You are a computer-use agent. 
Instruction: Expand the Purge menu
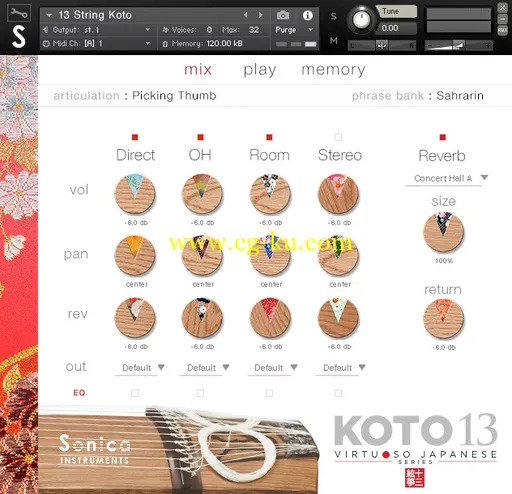pyautogui.click(x=294, y=30)
